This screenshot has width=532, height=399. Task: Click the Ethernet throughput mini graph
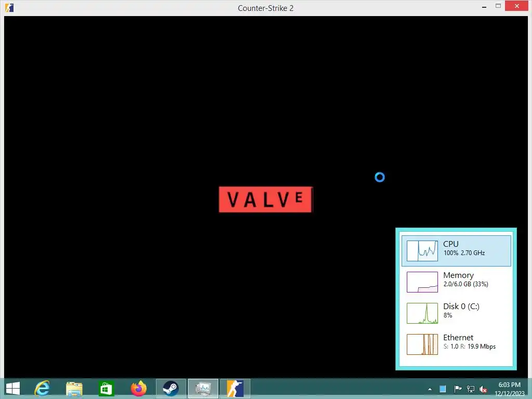pyautogui.click(x=422, y=344)
